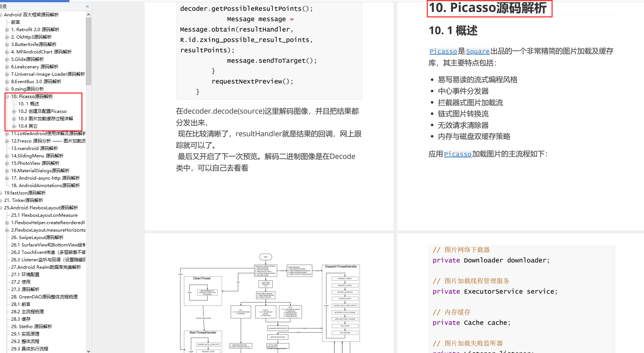
Task: Expand the 2. Okhttp3源码解析 node
Action: click(7, 37)
